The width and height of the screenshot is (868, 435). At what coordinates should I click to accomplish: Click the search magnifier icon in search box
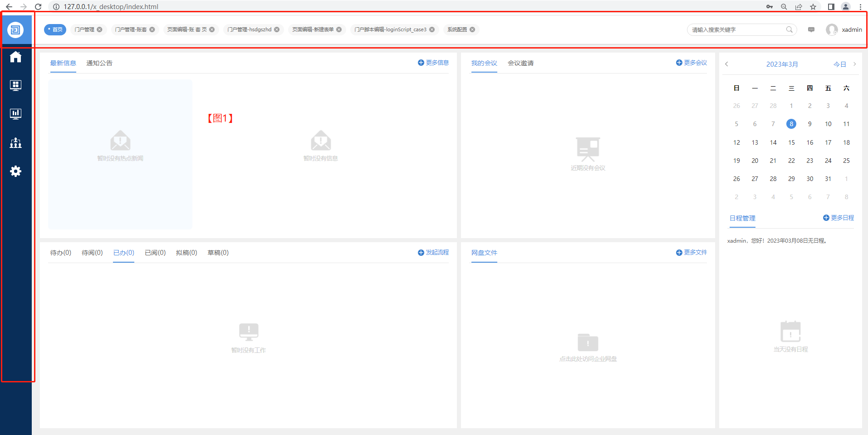coord(790,29)
